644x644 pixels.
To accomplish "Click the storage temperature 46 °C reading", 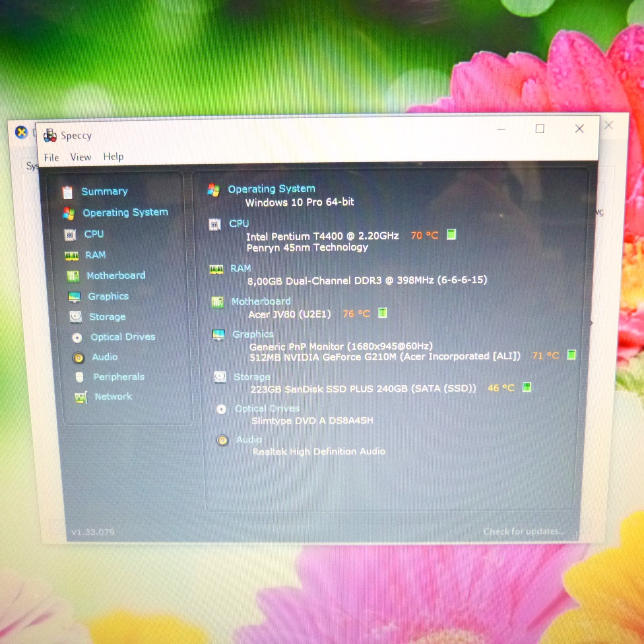I will click(501, 388).
